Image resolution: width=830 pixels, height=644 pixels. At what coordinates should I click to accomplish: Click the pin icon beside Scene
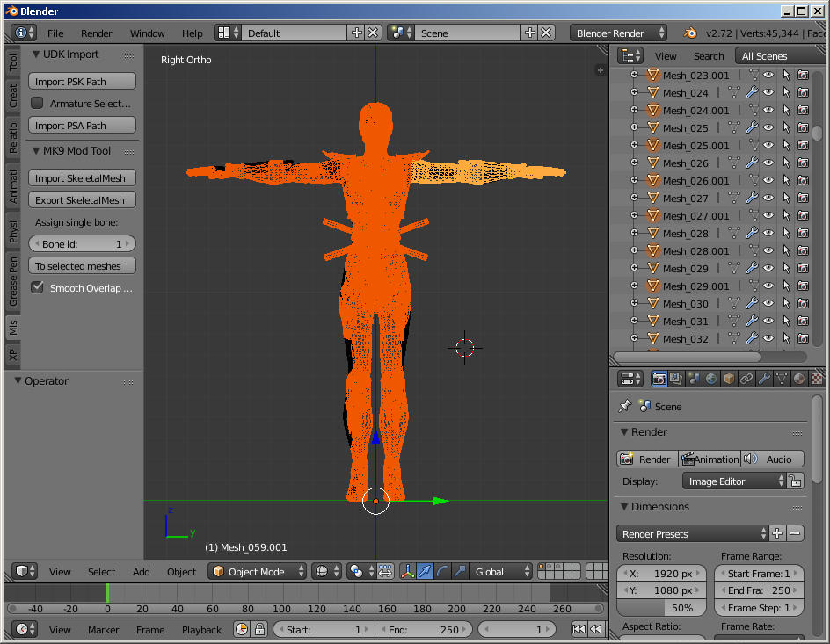coord(625,406)
